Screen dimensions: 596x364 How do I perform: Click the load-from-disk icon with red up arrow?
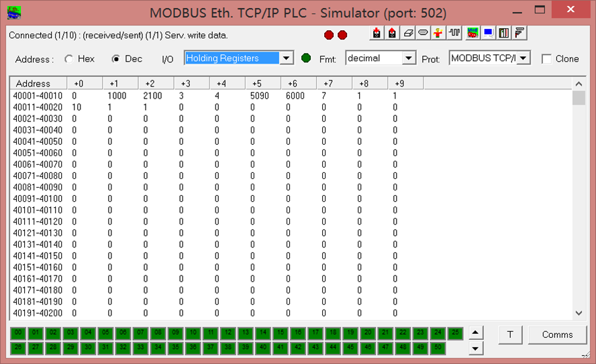point(392,34)
